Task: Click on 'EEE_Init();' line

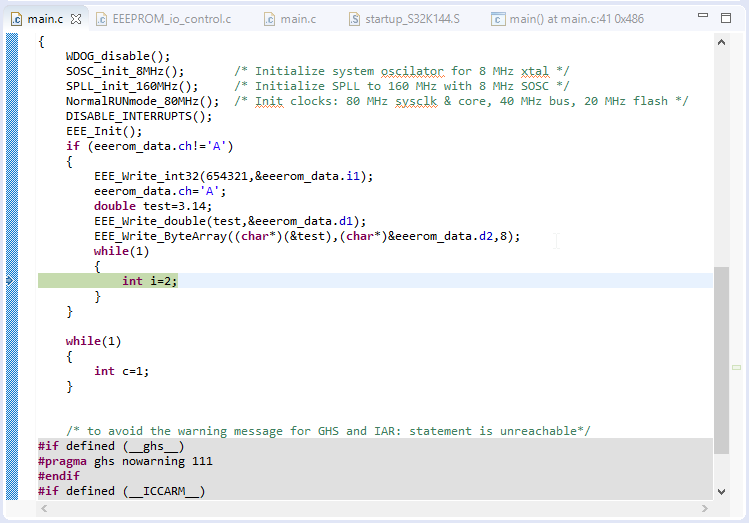Action: pos(104,131)
